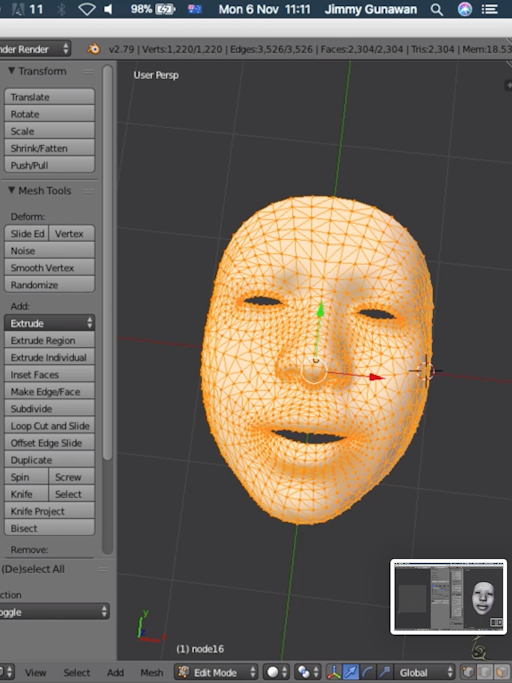Click the Subdivide button

point(49,409)
